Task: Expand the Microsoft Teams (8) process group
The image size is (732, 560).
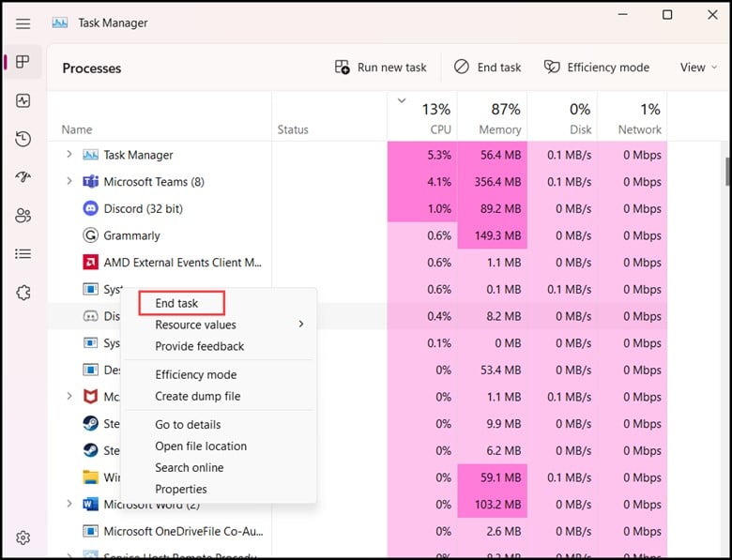Action: coord(69,181)
